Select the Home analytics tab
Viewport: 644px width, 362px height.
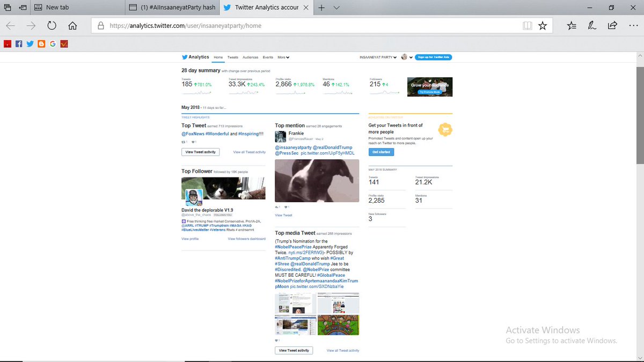pyautogui.click(x=218, y=57)
